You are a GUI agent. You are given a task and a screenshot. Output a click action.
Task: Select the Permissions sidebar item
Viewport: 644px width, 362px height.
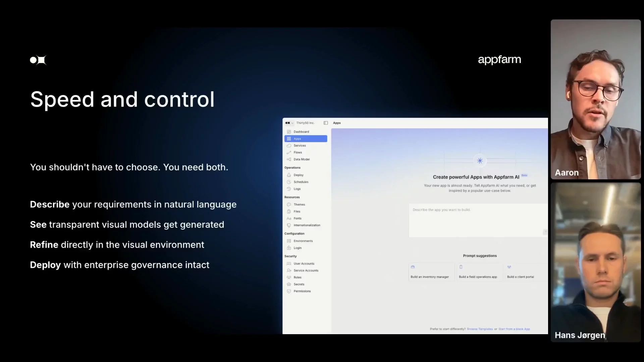tap(302, 291)
